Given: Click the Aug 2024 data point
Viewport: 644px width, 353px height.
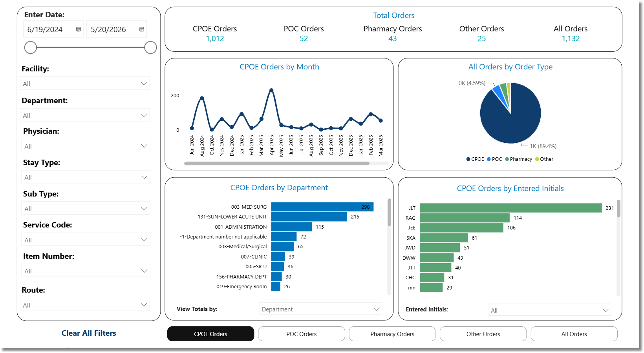Looking at the screenshot, I should click(202, 98).
